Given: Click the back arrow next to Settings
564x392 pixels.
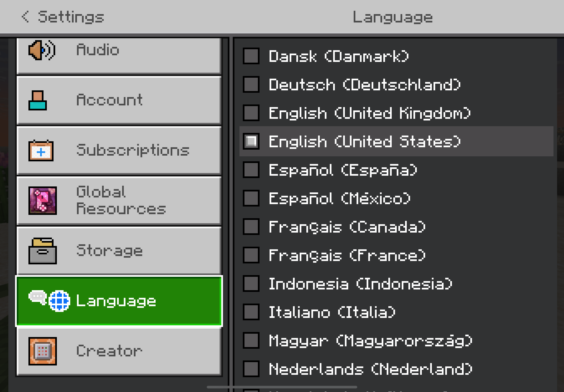Looking at the screenshot, I should point(25,17).
